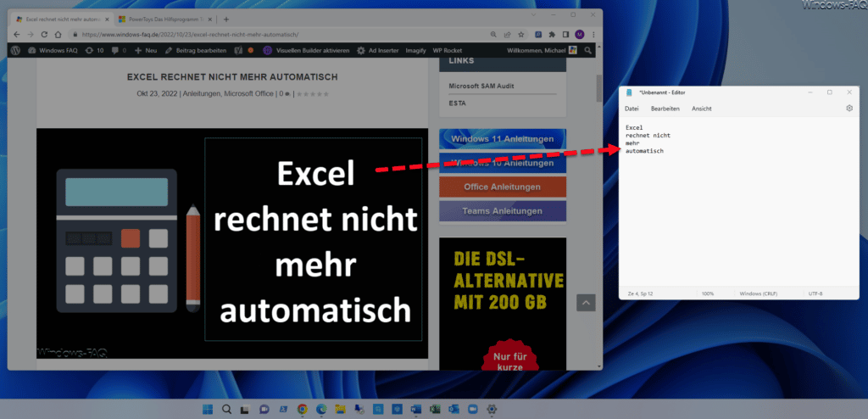
Task: Reload the page in Chrome
Action: (x=44, y=35)
